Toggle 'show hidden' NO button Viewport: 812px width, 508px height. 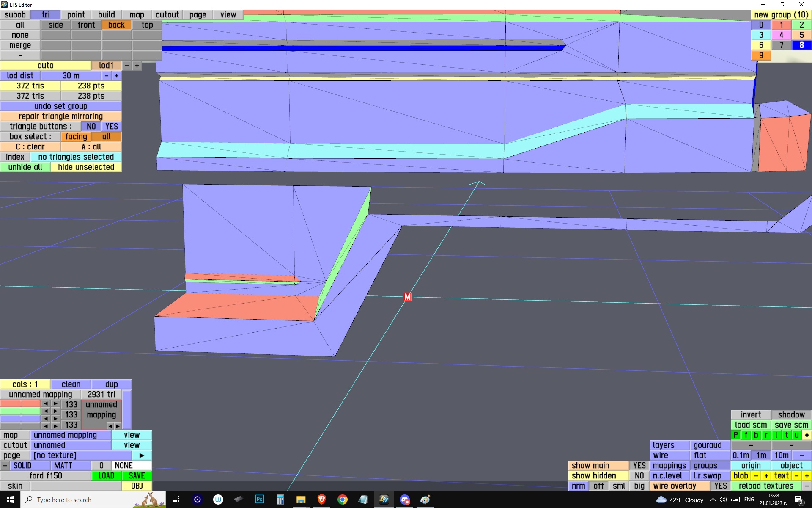(639, 475)
